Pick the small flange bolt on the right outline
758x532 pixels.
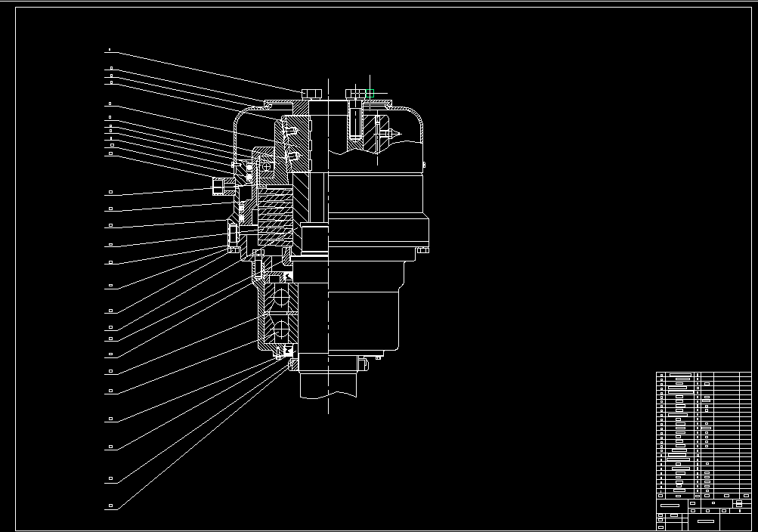tap(423, 250)
